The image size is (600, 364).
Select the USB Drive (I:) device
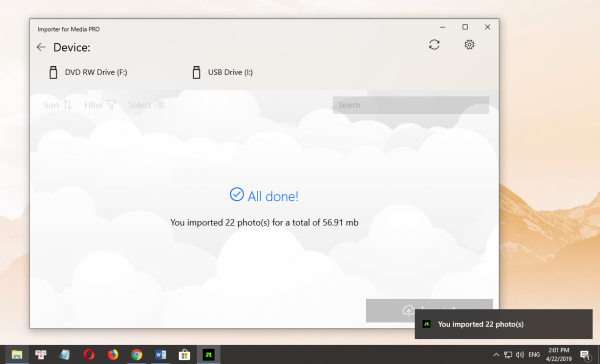tap(222, 72)
